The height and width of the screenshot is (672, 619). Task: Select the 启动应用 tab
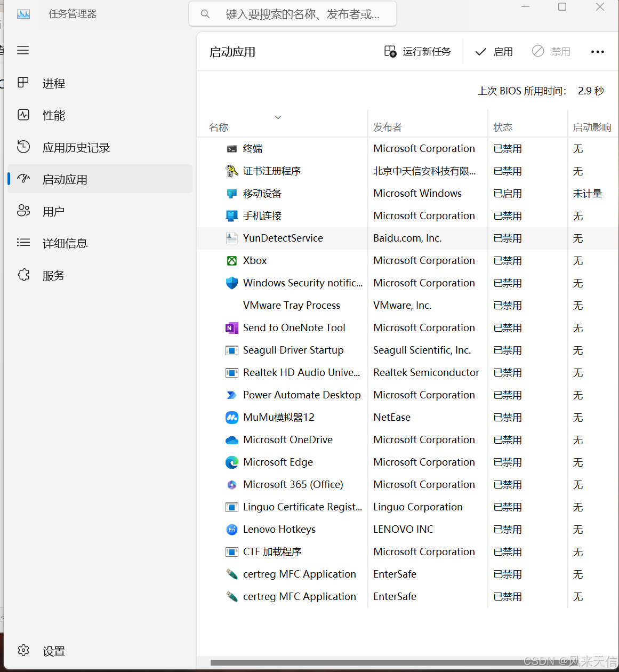coord(100,179)
